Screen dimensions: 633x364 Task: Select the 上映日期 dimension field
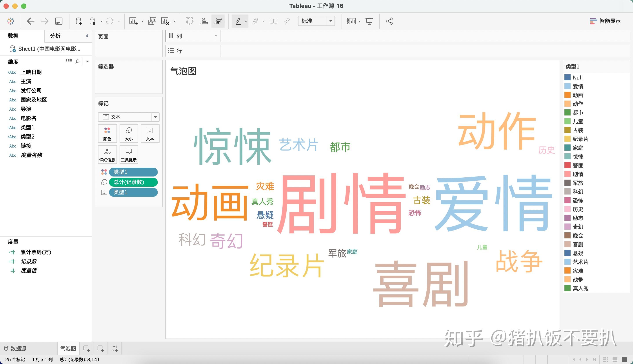click(x=31, y=72)
